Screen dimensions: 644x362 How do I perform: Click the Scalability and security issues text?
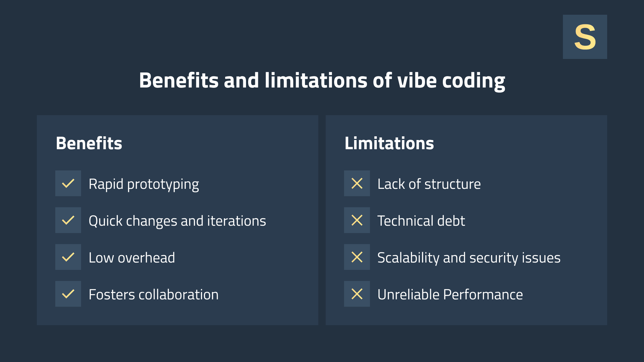469,258
